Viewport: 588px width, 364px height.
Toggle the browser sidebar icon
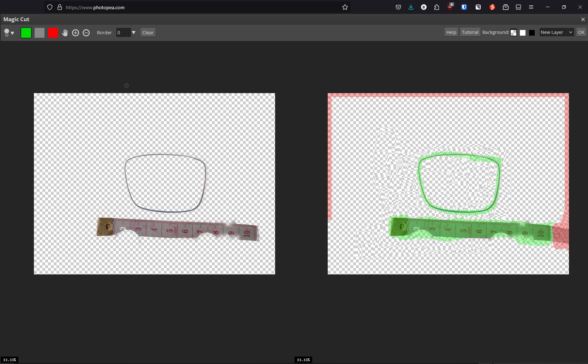518,7
